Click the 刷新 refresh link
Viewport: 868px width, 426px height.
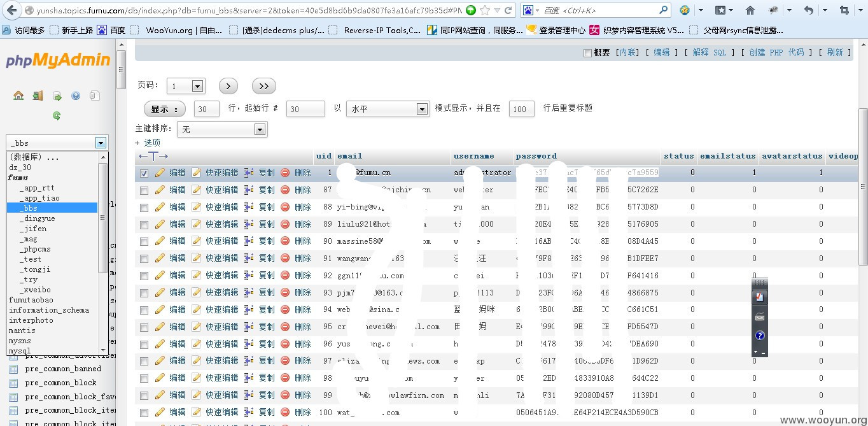click(x=835, y=53)
